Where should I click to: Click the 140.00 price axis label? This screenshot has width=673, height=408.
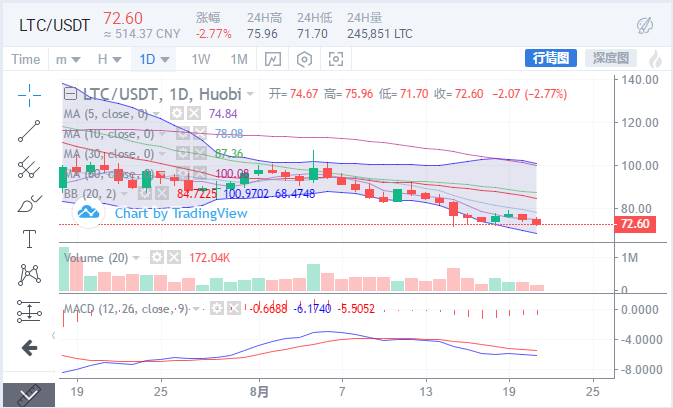(640, 80)
